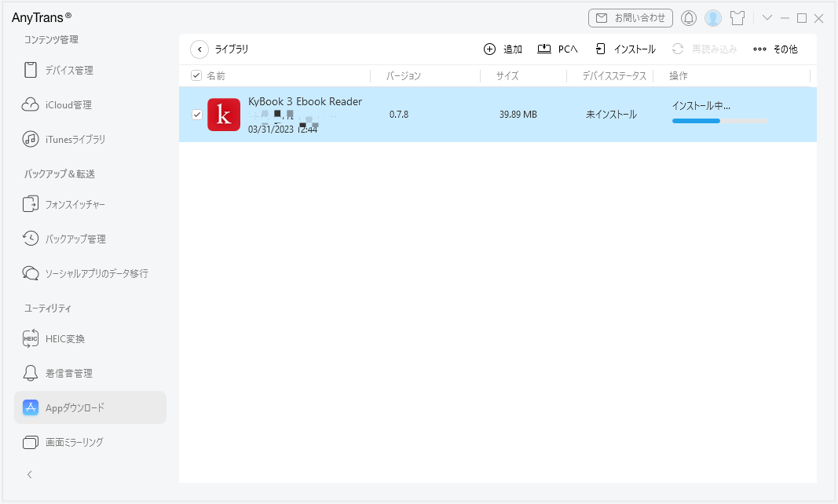Uncheck the KyBook 3 Ebook Reader checkbox
Screen dimensions: 838x504
tap(196, 115)
